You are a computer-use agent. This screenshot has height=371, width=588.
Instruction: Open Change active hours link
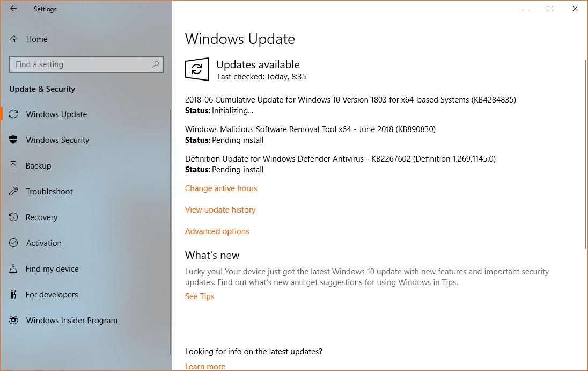point(221,188)
